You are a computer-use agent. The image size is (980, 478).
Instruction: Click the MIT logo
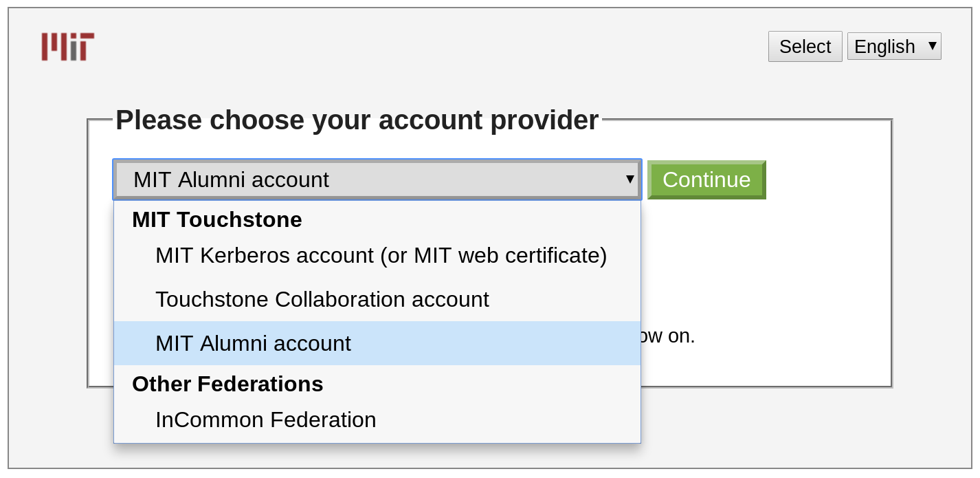(x=67, y=47)
